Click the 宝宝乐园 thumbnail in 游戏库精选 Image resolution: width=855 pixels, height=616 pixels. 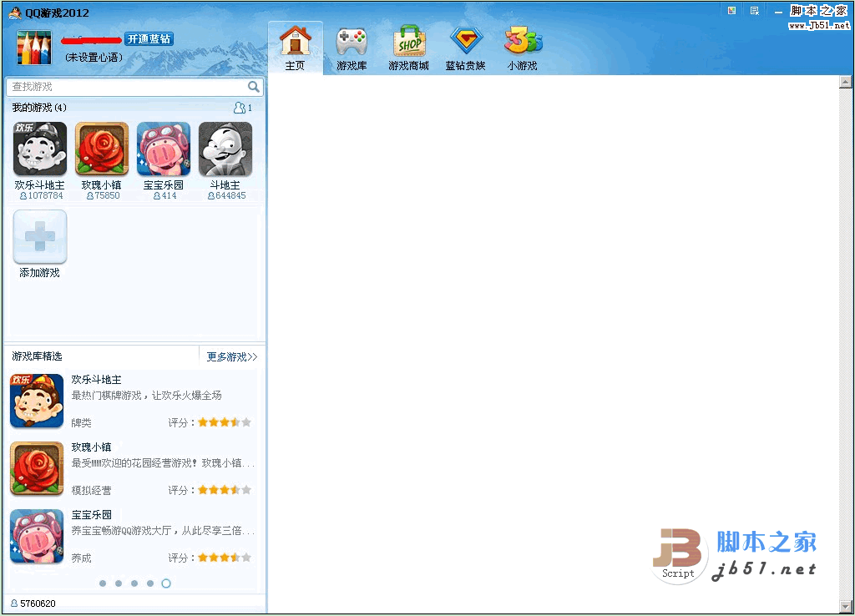[x=37, y=537]
